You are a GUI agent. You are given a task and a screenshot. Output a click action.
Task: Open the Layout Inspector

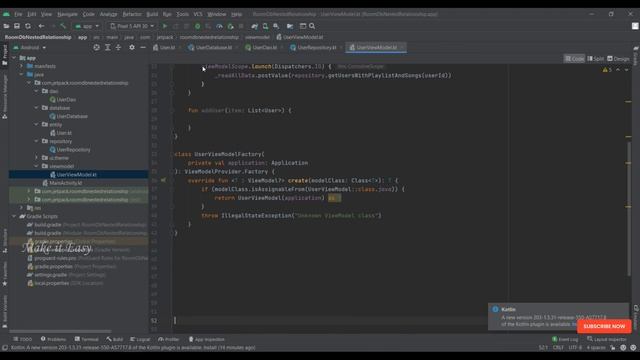(607, 339)
